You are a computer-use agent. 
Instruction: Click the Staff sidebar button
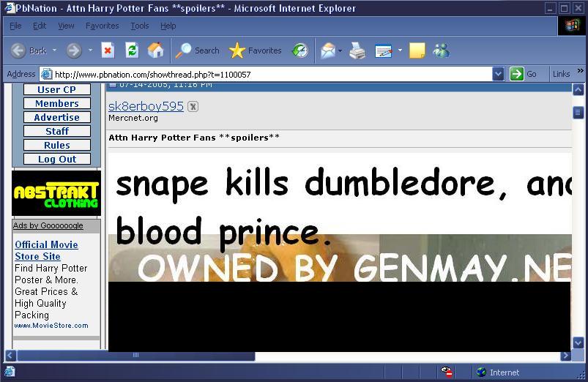click(x=57, y=131)
